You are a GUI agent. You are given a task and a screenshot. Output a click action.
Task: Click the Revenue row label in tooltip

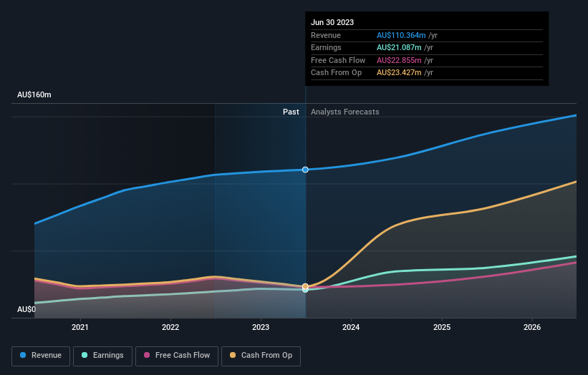[326, 35]
